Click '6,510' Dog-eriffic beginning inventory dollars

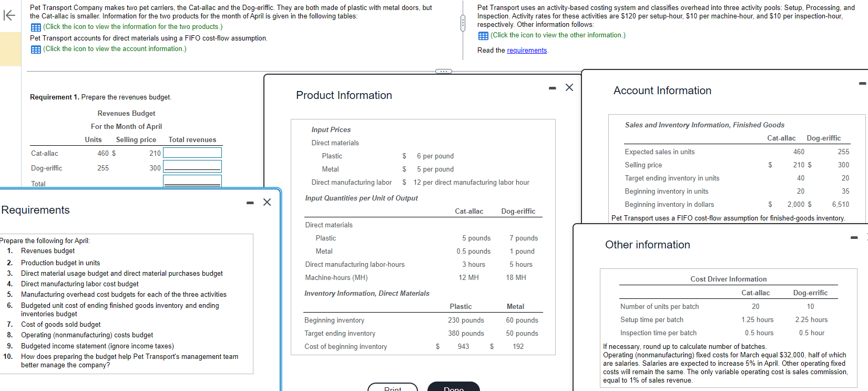pyautogui.click(x=841, y=204)
